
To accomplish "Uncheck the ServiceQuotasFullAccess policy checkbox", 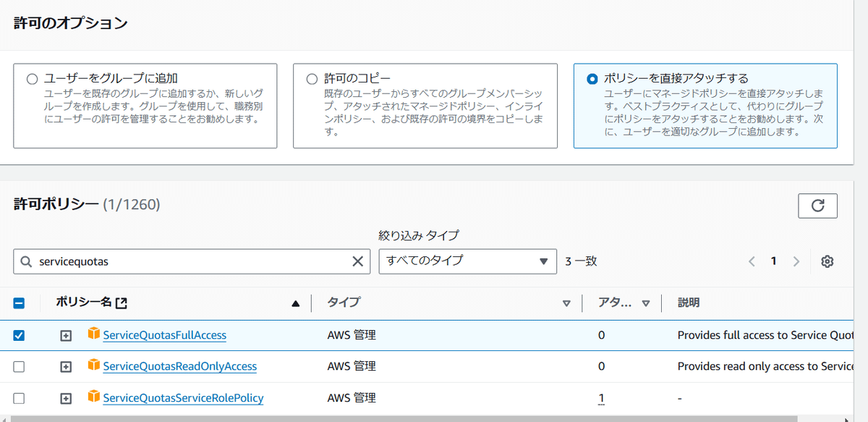I will click(x=19, y=335).
